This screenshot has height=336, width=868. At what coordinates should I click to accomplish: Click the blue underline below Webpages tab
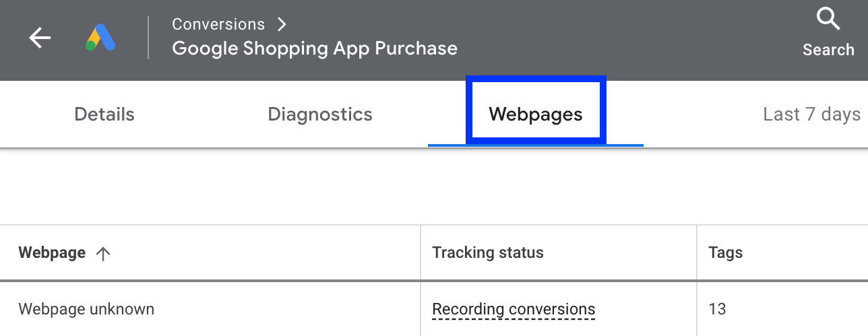coord(536,145)
